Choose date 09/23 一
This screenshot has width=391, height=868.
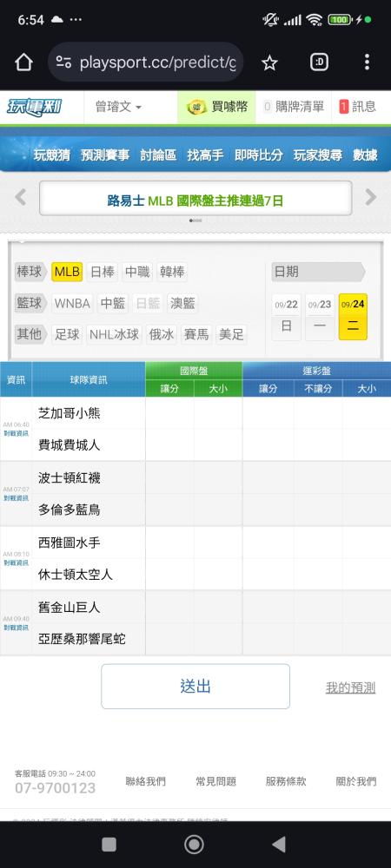click(x=320, y=317)
